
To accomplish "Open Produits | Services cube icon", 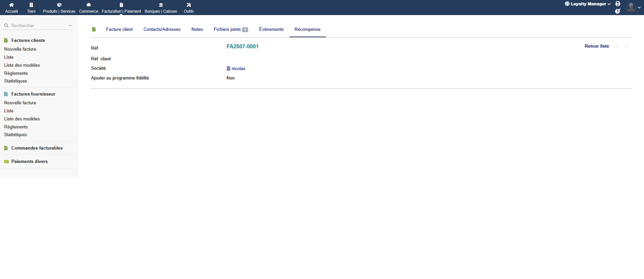I will [59, 5].
